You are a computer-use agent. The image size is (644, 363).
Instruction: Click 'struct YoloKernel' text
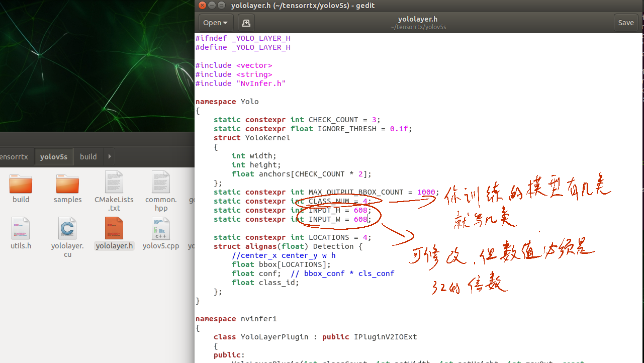(252, 138)
